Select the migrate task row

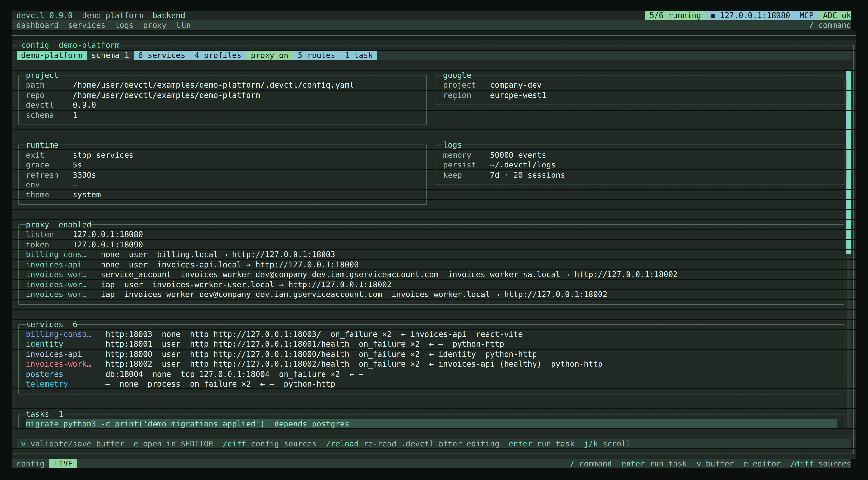click(x=431, y=424)
